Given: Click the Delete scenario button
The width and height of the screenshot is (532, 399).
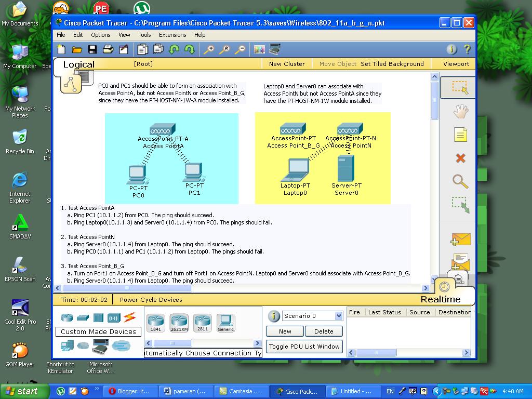Looking at the screenshot, I should tap(324, 331).
